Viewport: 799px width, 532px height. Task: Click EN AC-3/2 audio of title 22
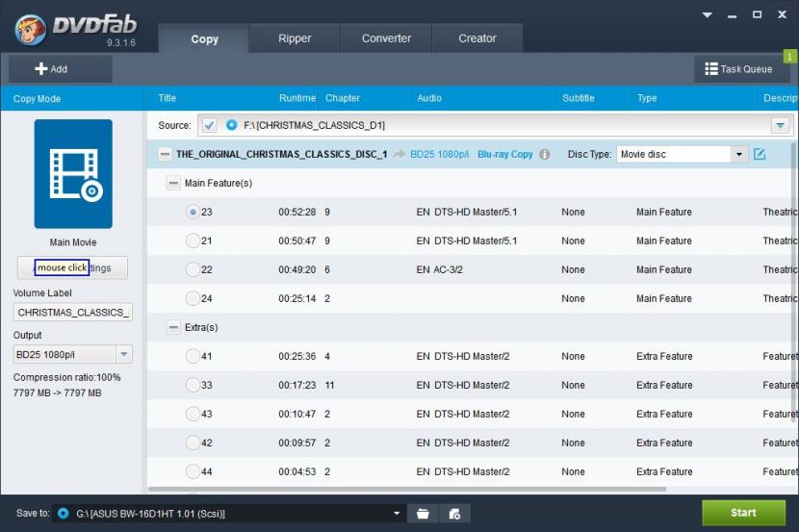439,269
